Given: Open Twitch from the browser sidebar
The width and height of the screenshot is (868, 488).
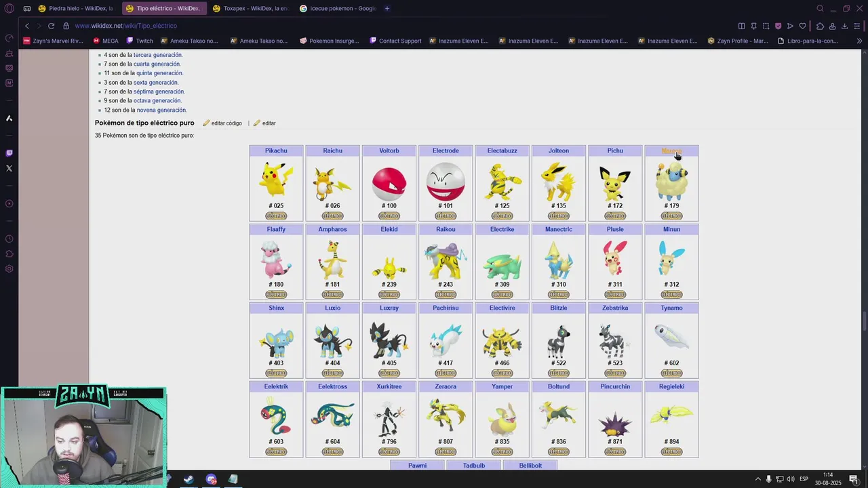Looking at the screenshot, I should click(x=9, y=153).
